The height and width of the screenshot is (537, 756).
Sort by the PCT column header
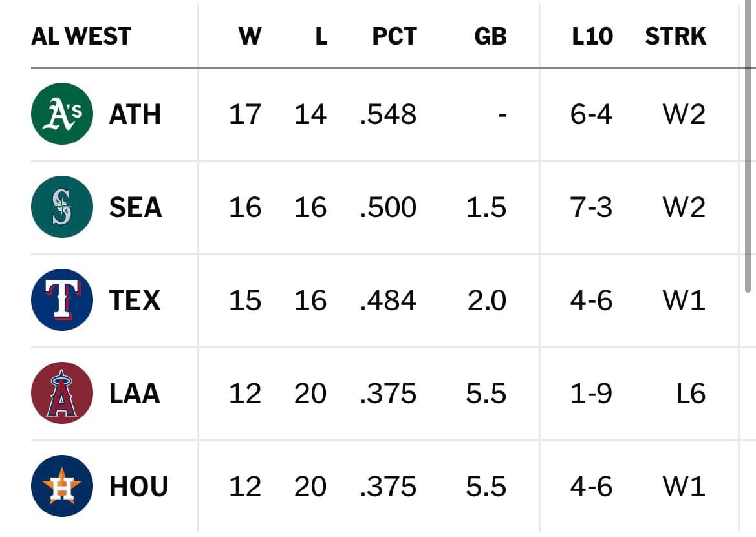tap(394, 36)
